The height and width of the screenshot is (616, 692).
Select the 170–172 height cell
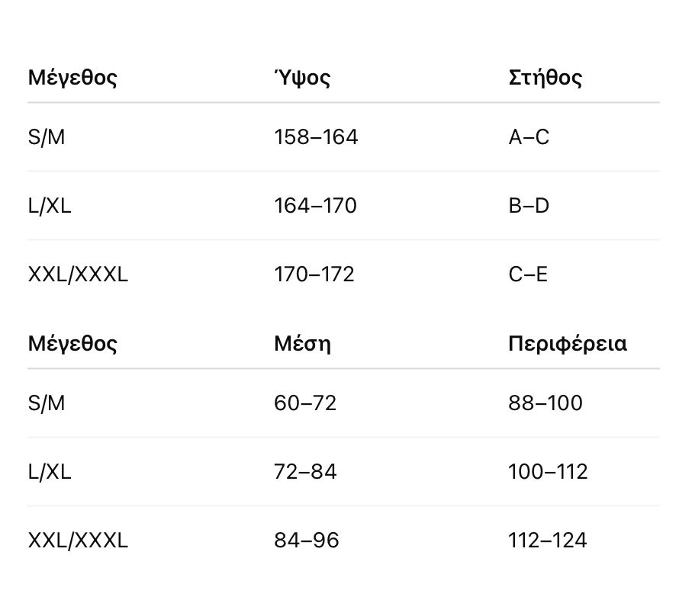(314, 274)
